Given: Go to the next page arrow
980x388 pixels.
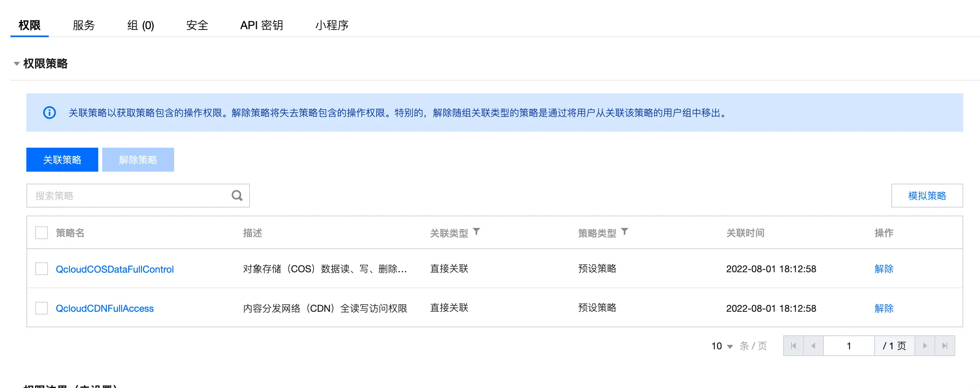Looking at the screenshot, I should point(925,346).
